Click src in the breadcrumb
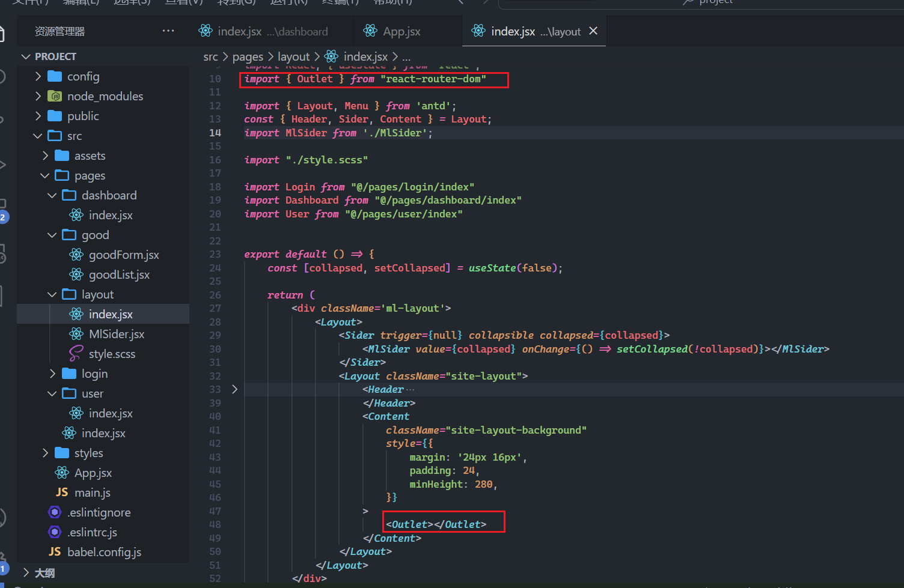Screen dimensions: 904x588 tap(210, 56)
